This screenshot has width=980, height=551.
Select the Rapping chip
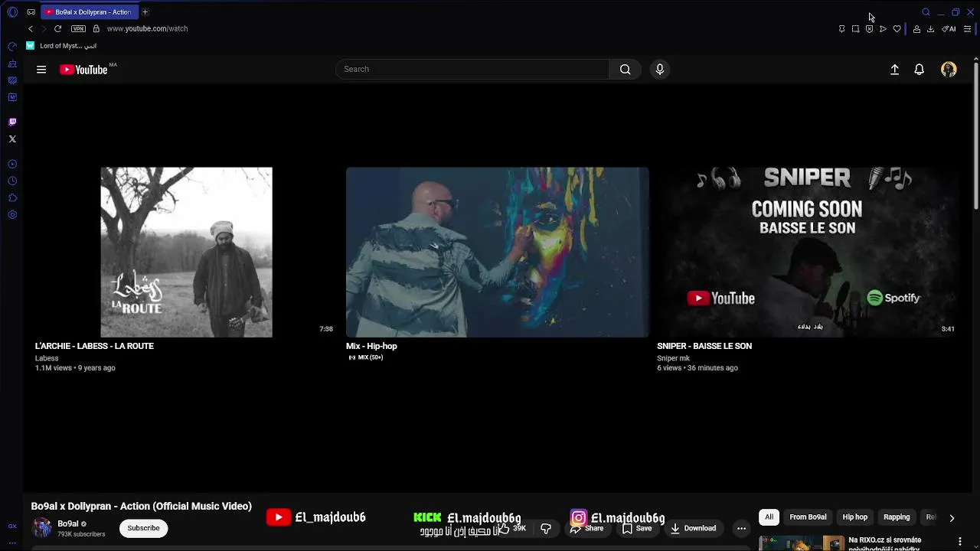pyautogui.click(x=897, y=517)
